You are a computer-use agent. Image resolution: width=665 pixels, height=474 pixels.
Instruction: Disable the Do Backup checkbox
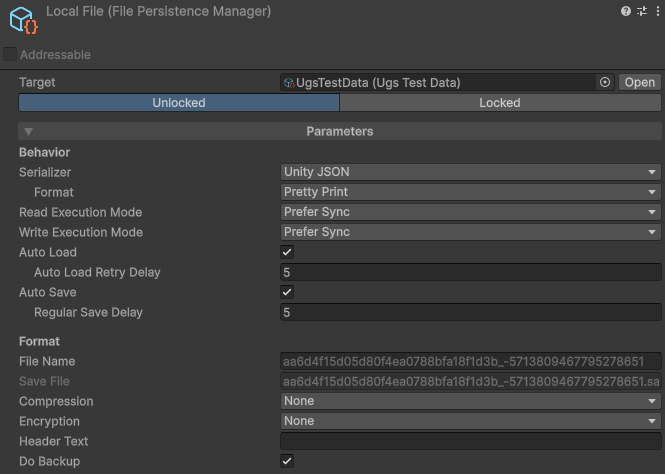287,461
